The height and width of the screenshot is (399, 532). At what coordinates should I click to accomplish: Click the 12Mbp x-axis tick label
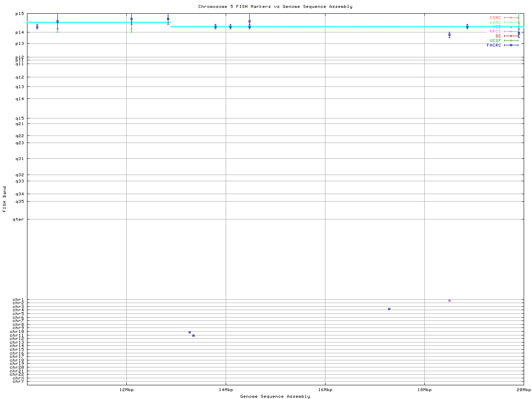126,390
